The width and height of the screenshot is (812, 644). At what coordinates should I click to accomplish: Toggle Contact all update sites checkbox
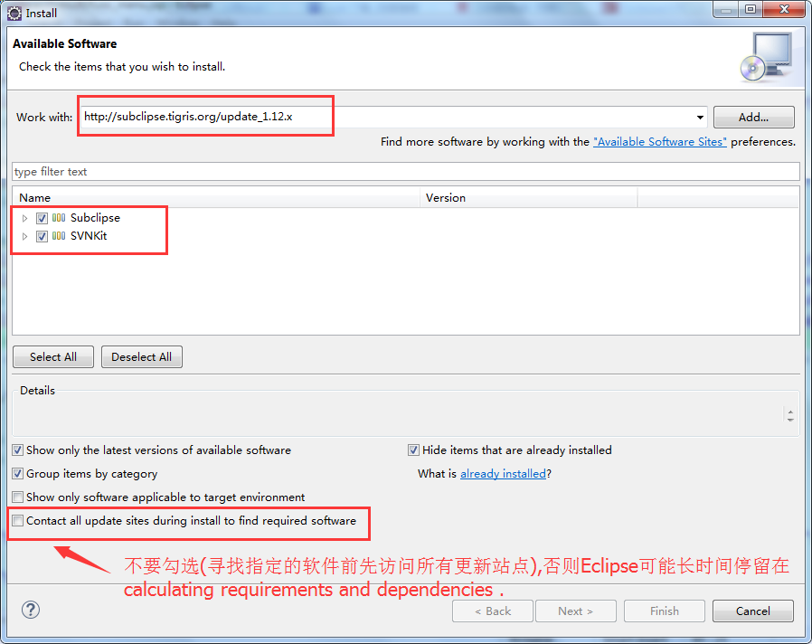pos(17,521)
